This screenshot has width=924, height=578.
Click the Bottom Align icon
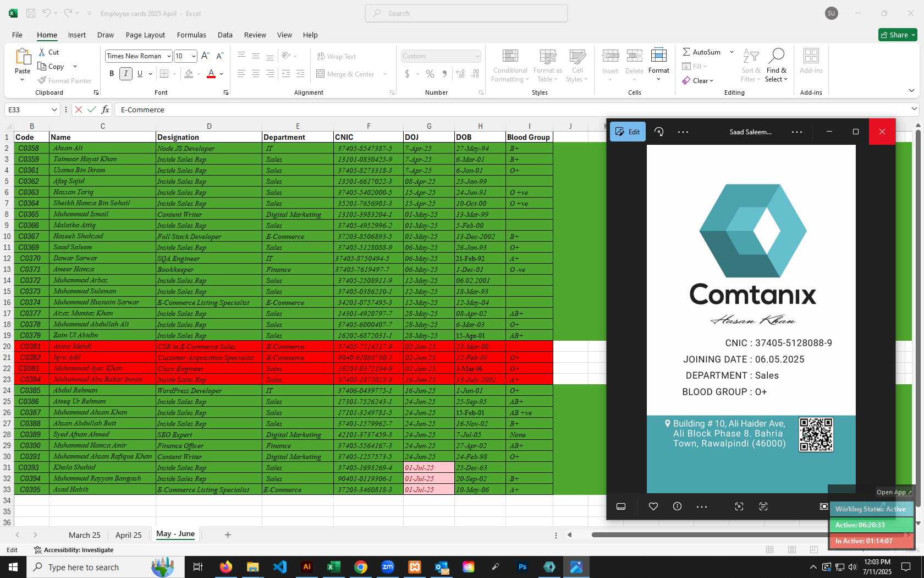click(x=270, y=56)
